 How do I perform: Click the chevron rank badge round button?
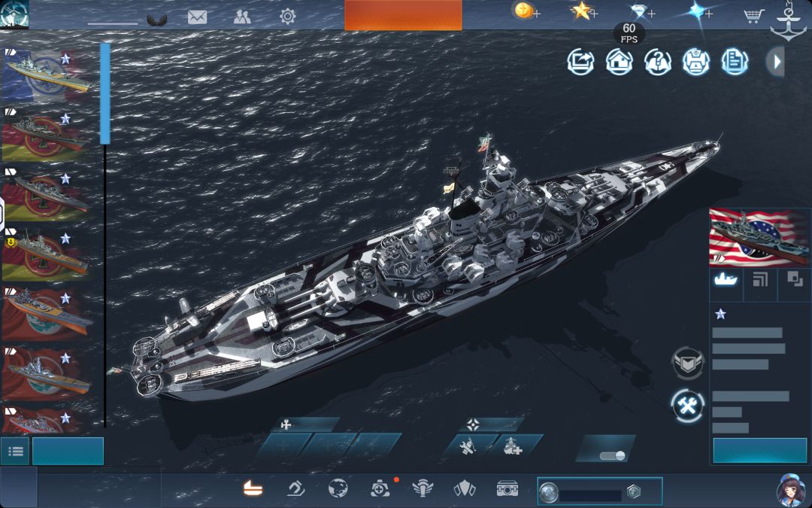[688, 363]
